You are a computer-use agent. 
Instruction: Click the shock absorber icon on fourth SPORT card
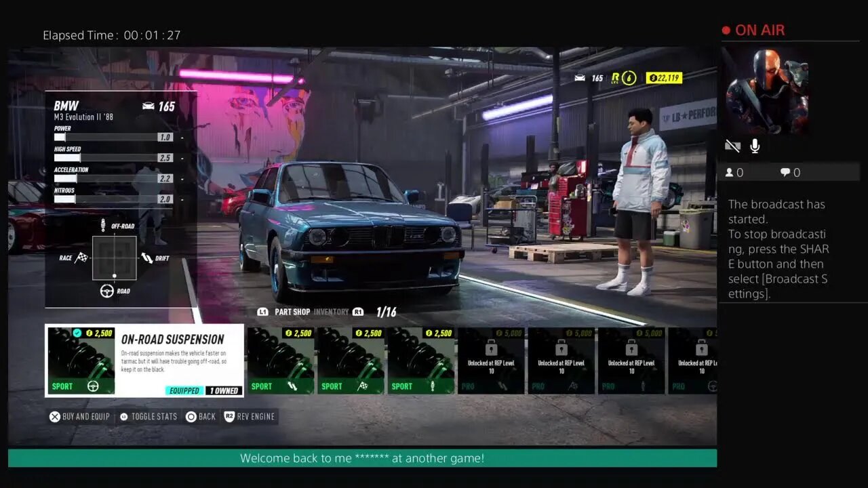pyautogui.click(x=434, y=386)
